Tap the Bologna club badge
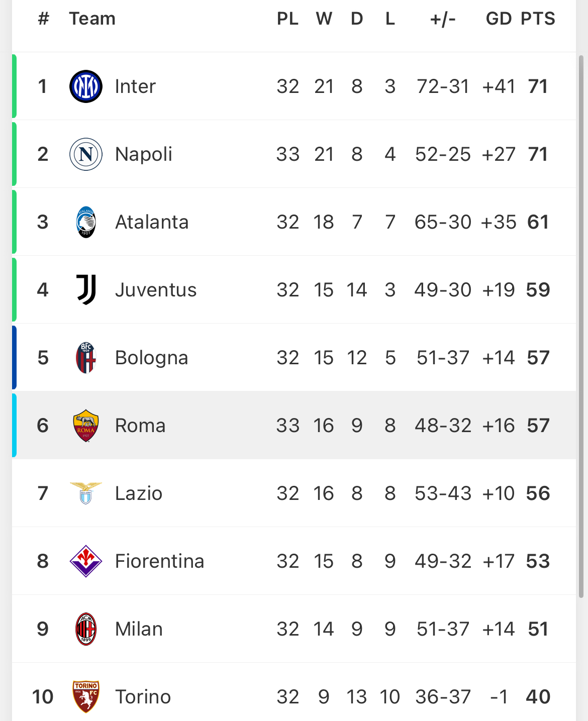 (86, 358)
